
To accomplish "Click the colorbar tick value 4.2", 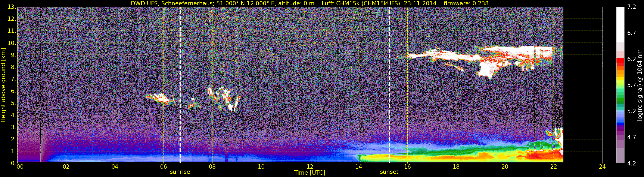I will 632,163.
